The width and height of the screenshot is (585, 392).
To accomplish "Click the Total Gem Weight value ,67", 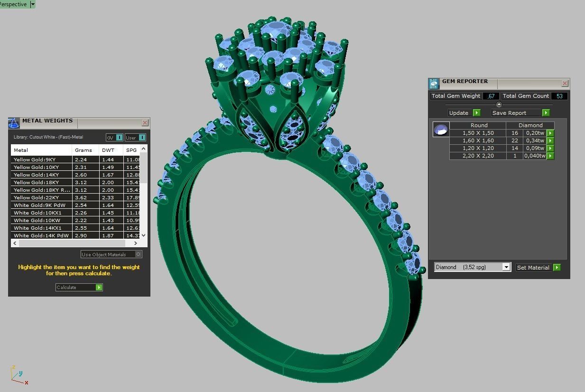I will pos(491,96).
